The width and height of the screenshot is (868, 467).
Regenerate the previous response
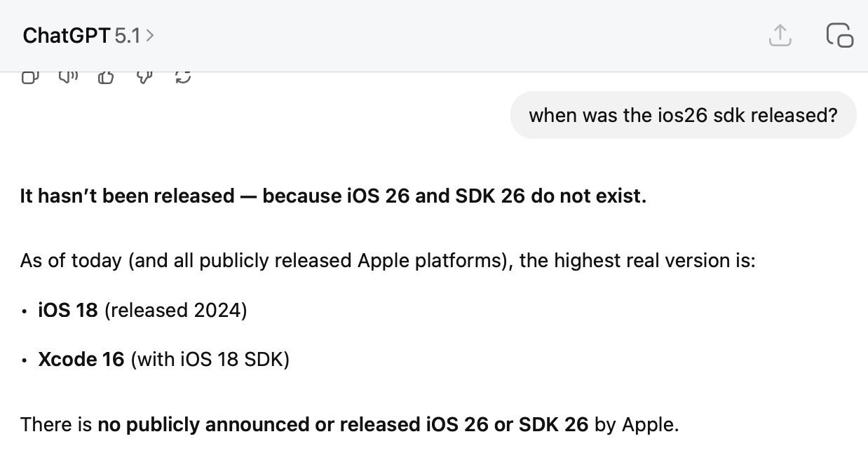click(182, 76)
